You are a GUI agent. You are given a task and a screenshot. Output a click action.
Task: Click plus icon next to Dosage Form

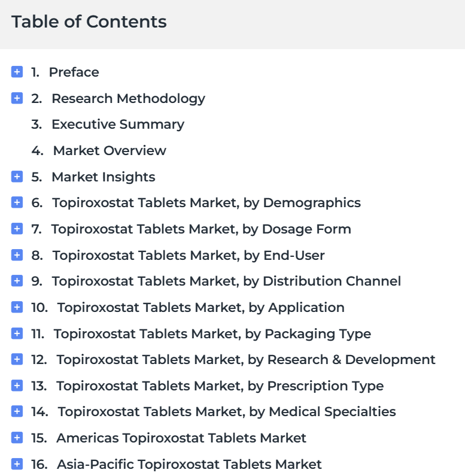coord(17,229)
